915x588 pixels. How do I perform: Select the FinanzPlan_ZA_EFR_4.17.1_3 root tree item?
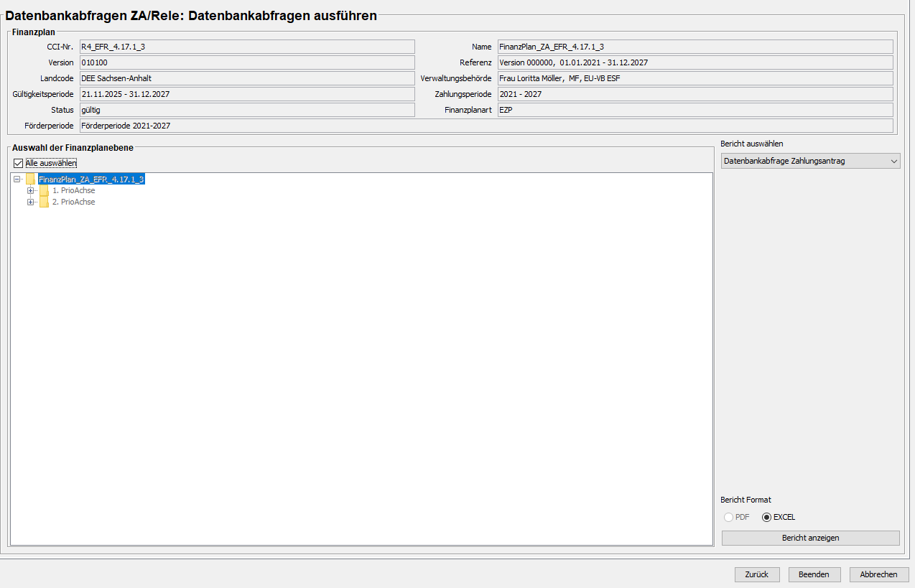click(x=91, y=179)
